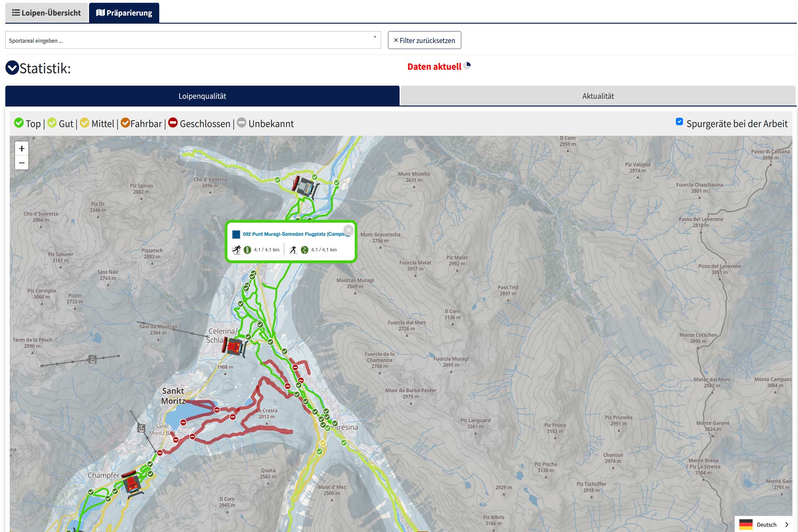Toggle Spurgeräte bei der Arbeit checkbox
The height and width of the screenshot is (532, 798).
[x=679, y=122]
